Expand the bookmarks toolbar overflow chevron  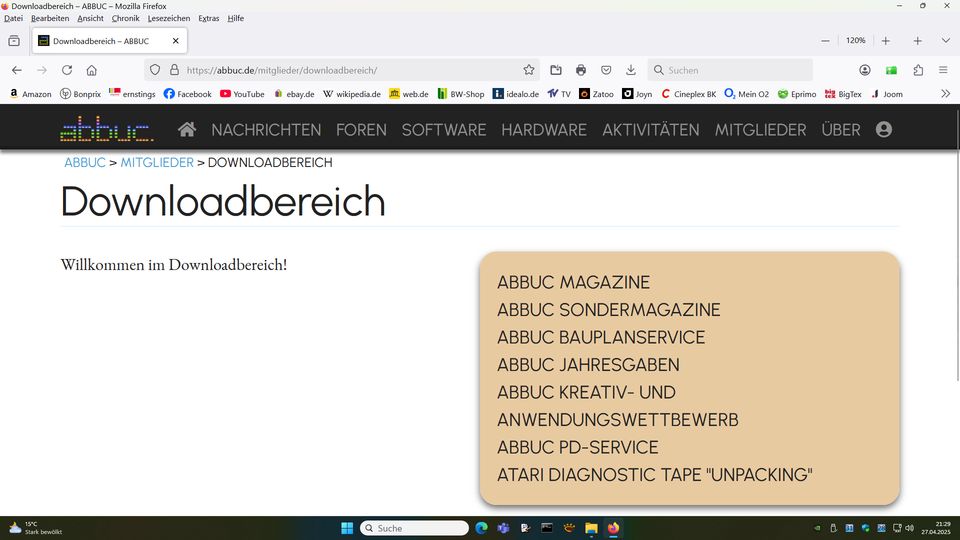[x=945, y=94]
